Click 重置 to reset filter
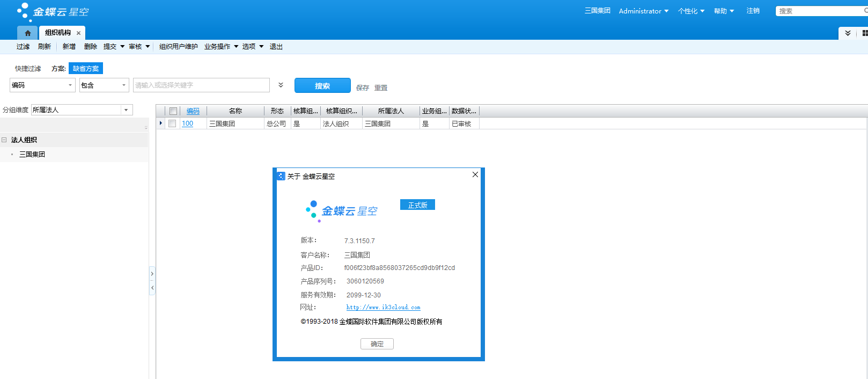 tap(381, 88)
